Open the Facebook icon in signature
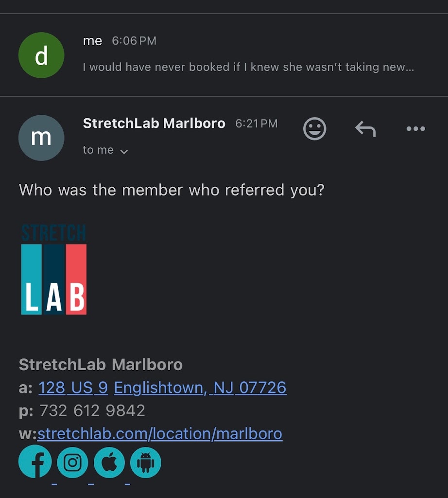Screen dimensions: 448x498 [x=35, y=462]
